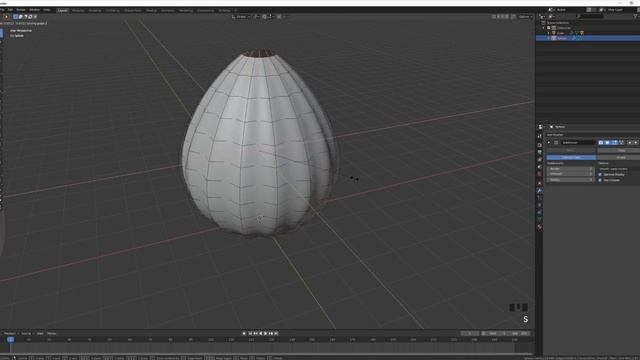
Task: Toggle Subdivision modifier on-cage editing icon
Action: tap(621, 142)
